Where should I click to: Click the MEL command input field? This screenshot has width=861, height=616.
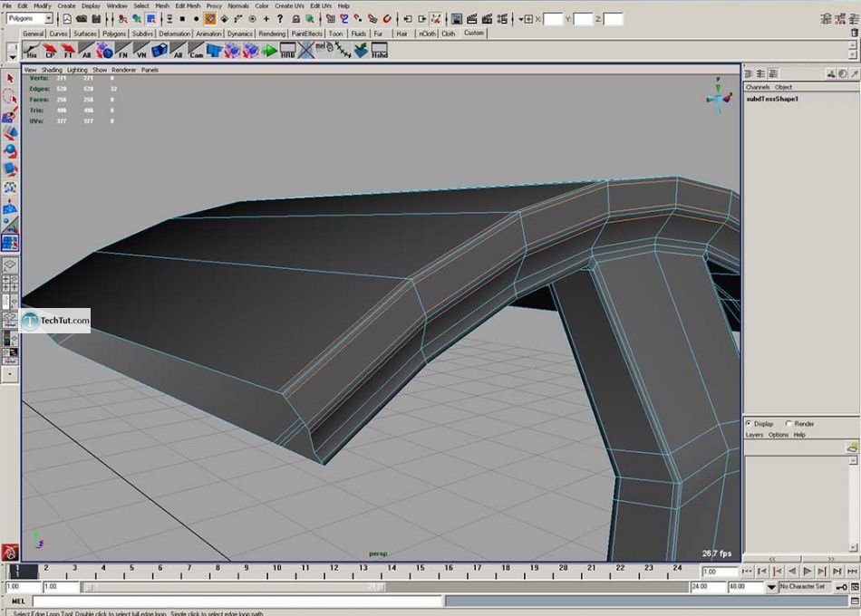pyautogui.click(x=236, y=601)
